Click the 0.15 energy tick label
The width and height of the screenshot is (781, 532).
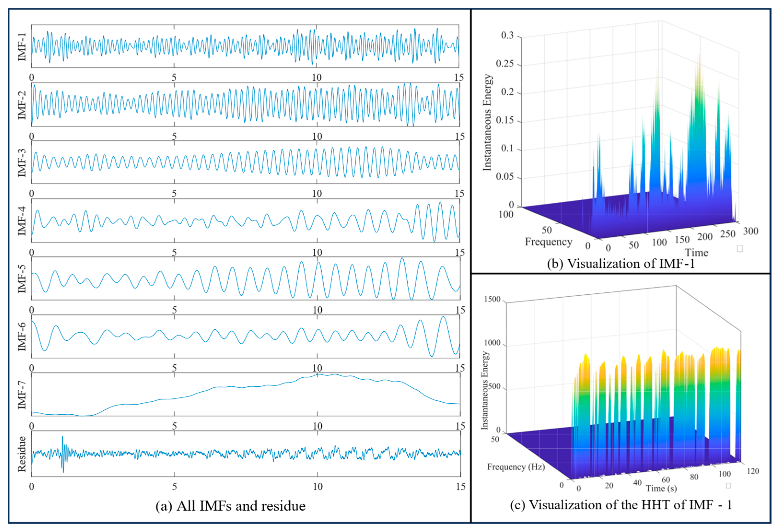[x=505, y=120]
